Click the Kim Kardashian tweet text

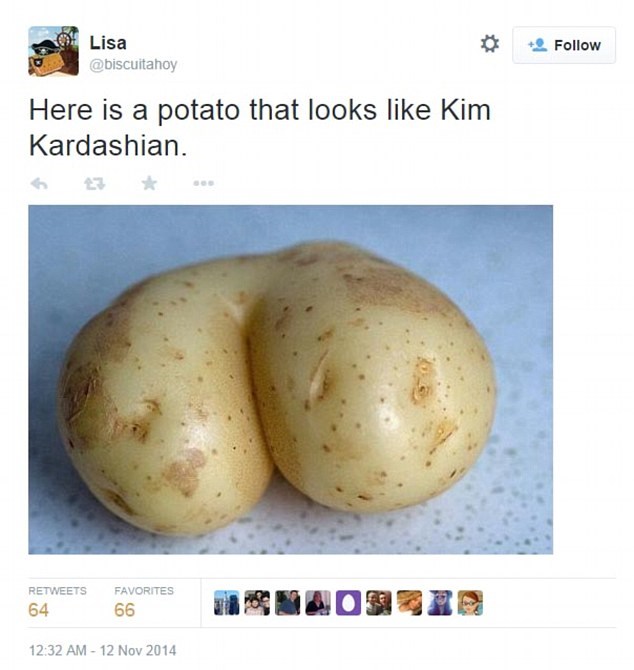[x=260, y=128]
